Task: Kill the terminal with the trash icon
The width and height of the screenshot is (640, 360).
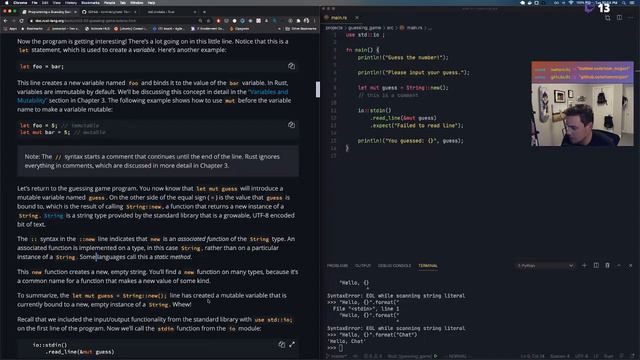Action: (x=607, y=265)
